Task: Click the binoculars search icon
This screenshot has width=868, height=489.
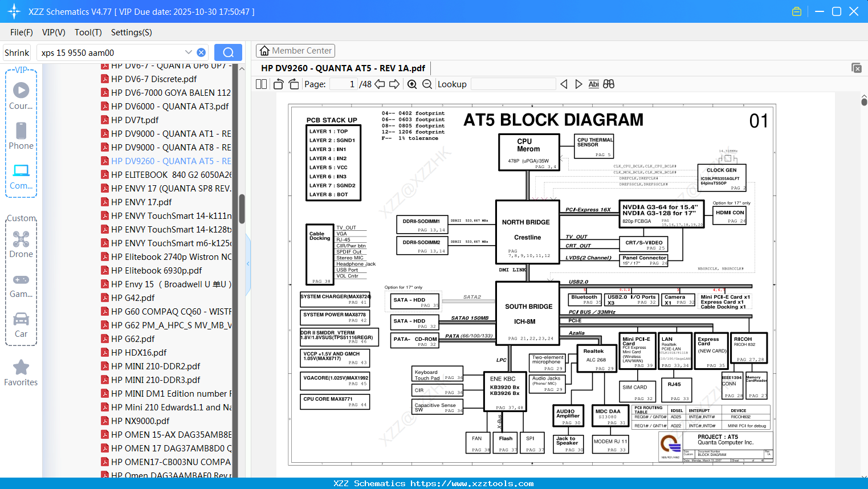Action: pos(609,84)
